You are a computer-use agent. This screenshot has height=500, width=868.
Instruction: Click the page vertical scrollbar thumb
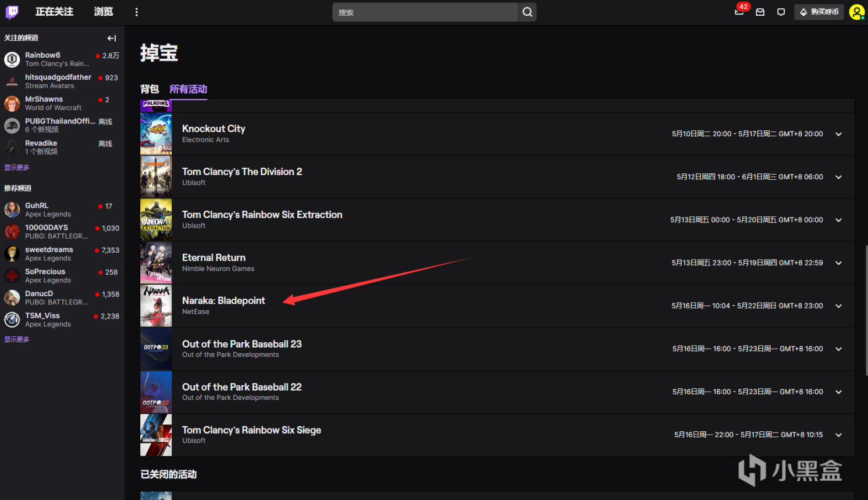866,310
